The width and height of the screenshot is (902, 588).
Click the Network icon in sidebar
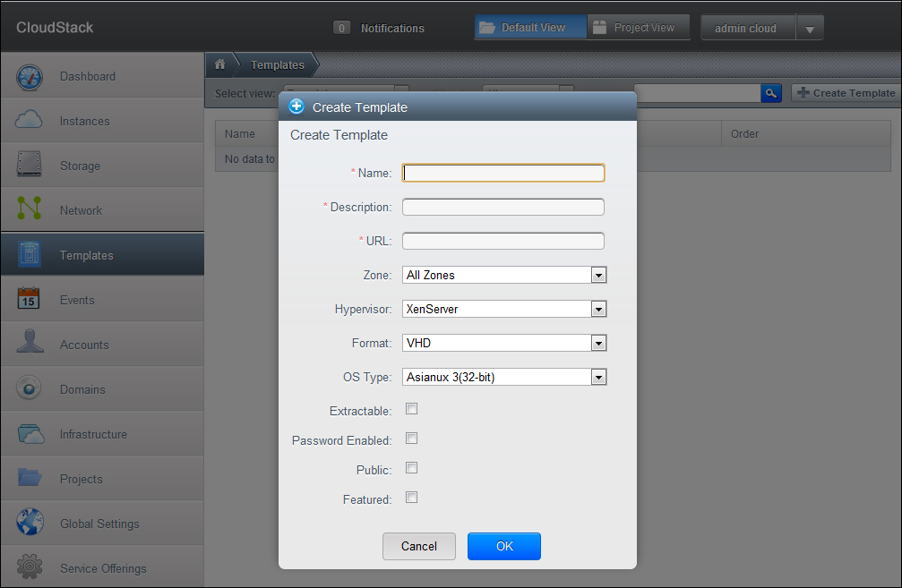[30, 210]
